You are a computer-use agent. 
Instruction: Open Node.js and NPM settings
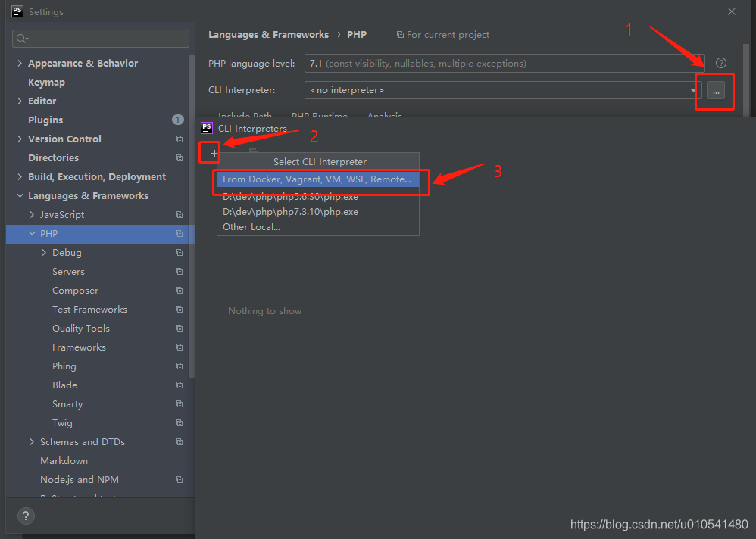[x=80, y=480]
